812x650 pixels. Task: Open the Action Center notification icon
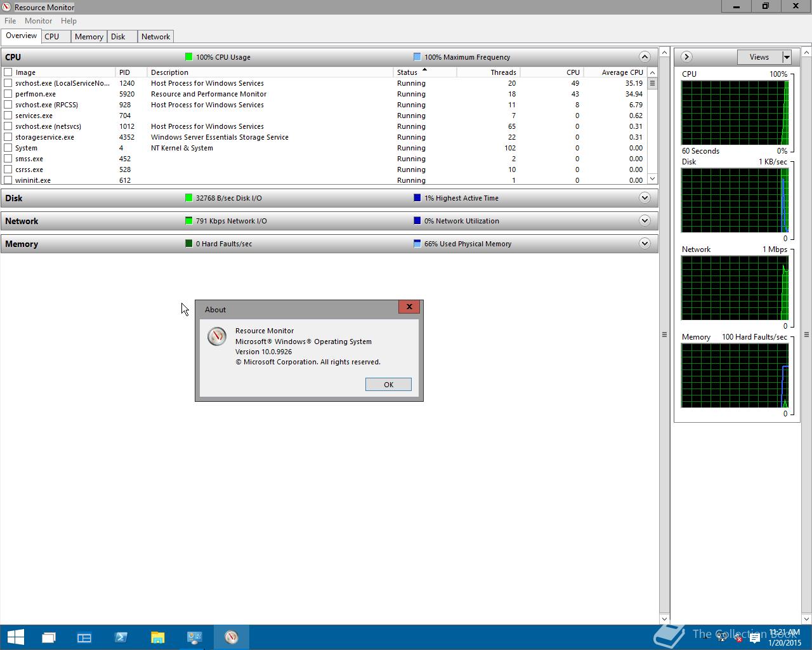755,638
